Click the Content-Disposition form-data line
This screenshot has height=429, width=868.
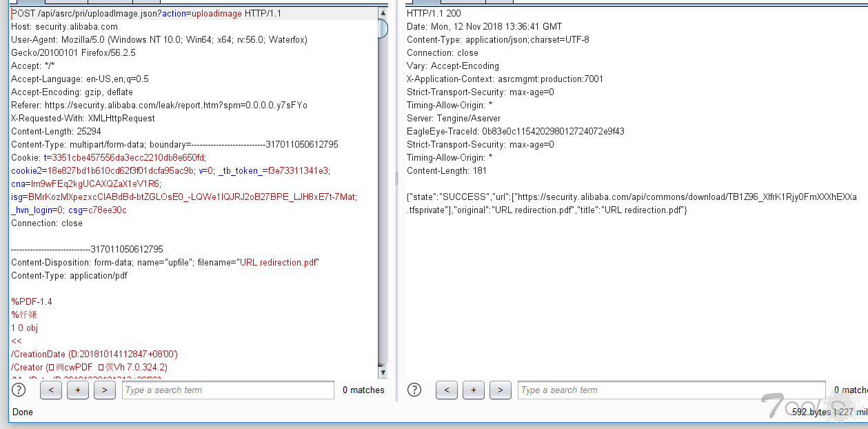(165, 263)
